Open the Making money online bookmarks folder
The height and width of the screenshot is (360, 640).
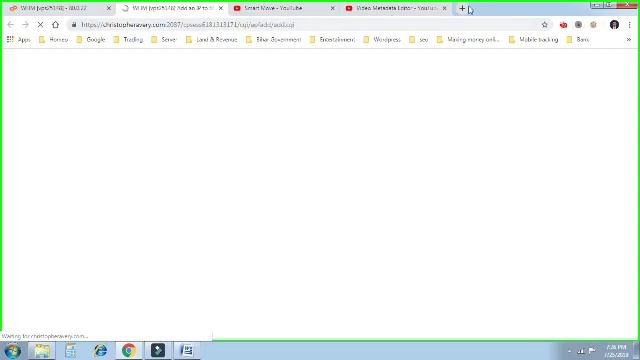tap(468, 40)
